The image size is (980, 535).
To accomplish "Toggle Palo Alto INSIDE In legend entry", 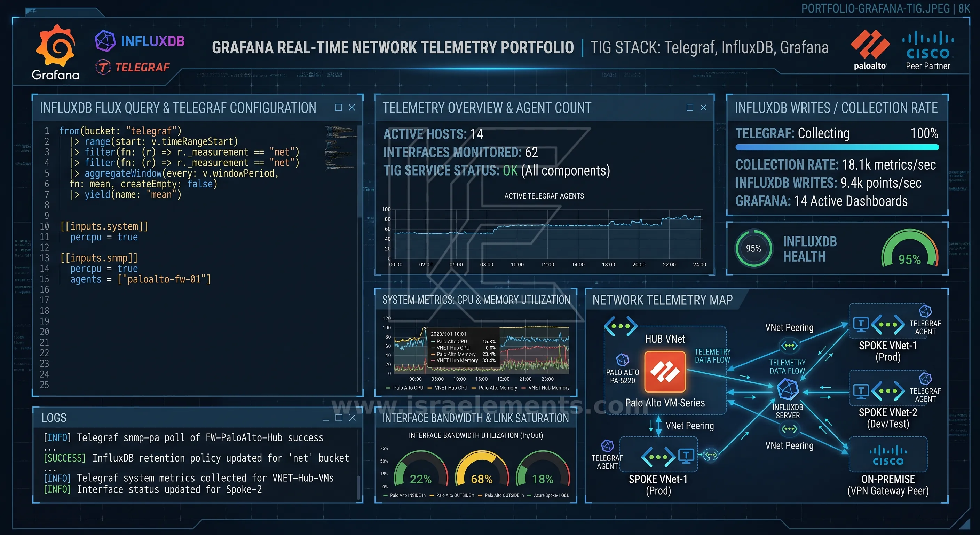I will point(404,495).
